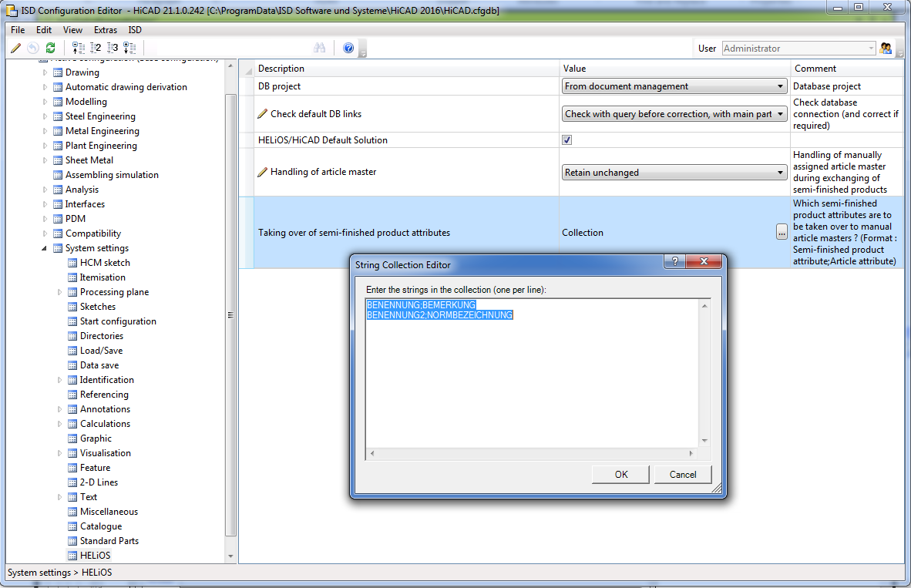Click the Description column header
Image resolution: width=911 pixels, height=588 pixels.
(x=406, y=69)
